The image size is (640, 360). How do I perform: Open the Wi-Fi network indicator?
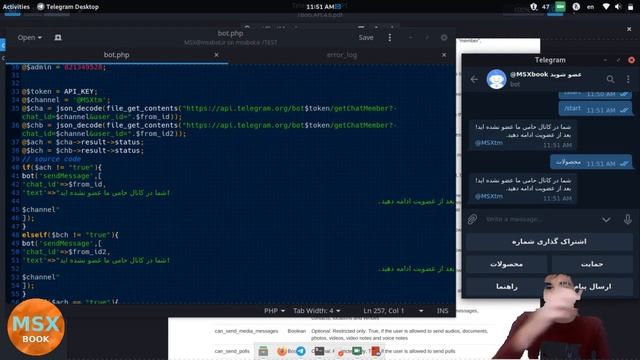pyautogui.click(x=606, y=7)
